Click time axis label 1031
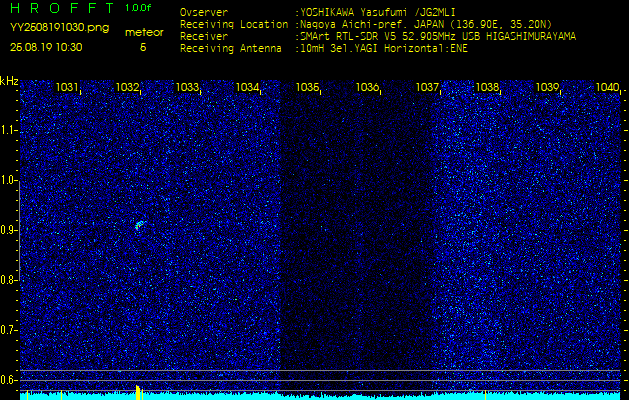 (67, 87)
